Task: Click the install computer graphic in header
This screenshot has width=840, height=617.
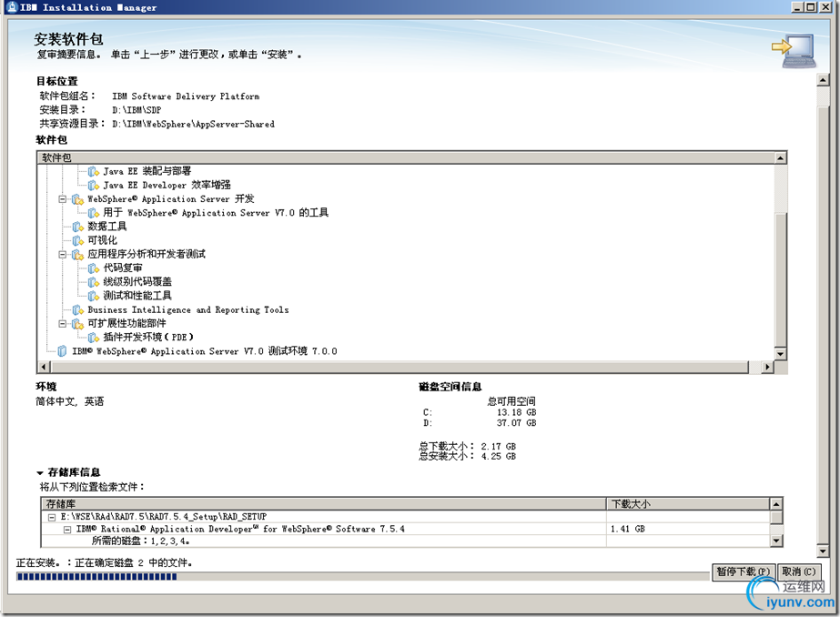Action: (794, 51)
